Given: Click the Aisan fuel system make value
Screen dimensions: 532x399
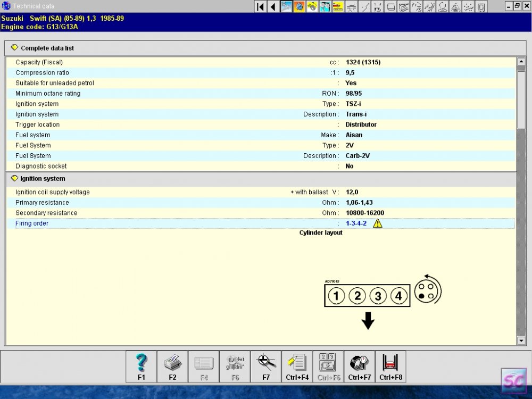Looking at the screenshot, I should point(354,135).
